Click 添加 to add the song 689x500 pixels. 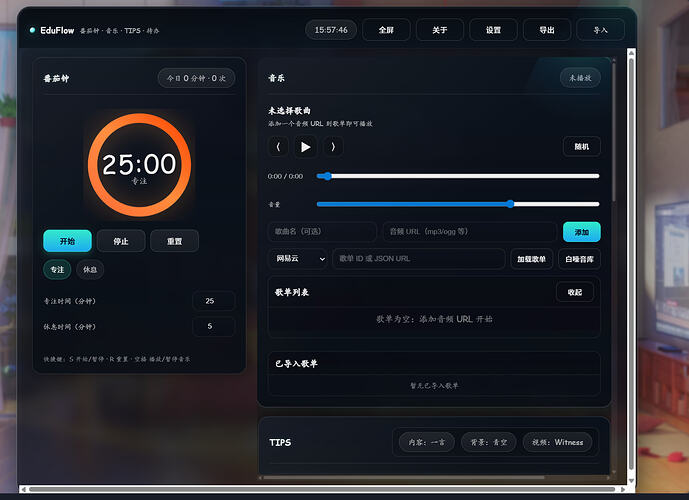pos(581,232)
